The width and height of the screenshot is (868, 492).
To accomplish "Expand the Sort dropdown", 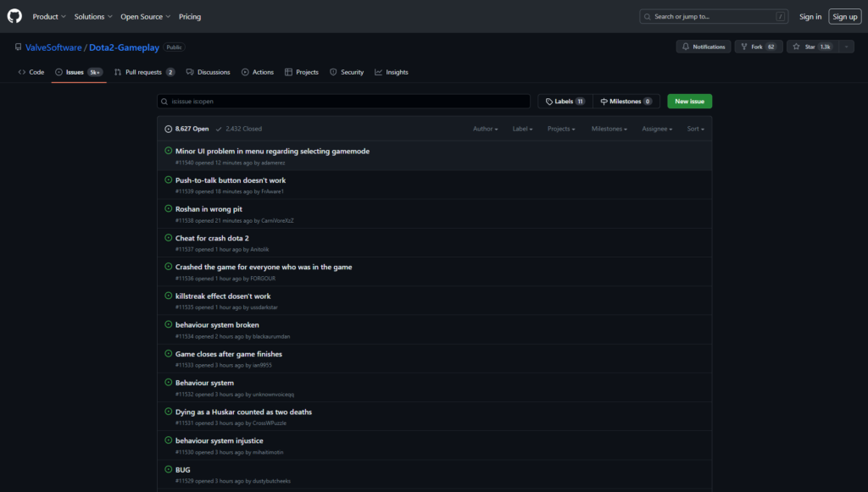I will click(695, 129).
